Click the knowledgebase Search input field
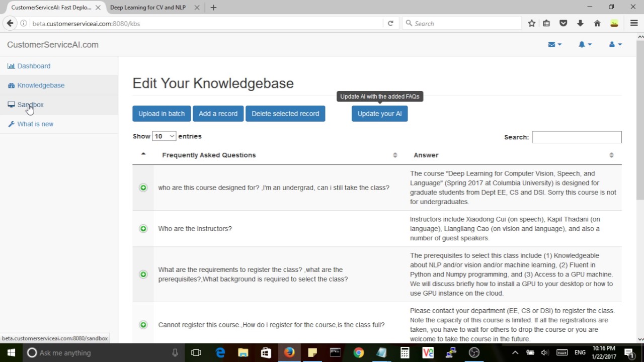The height and width of the screenshot is (362, 644). (577, 137)
